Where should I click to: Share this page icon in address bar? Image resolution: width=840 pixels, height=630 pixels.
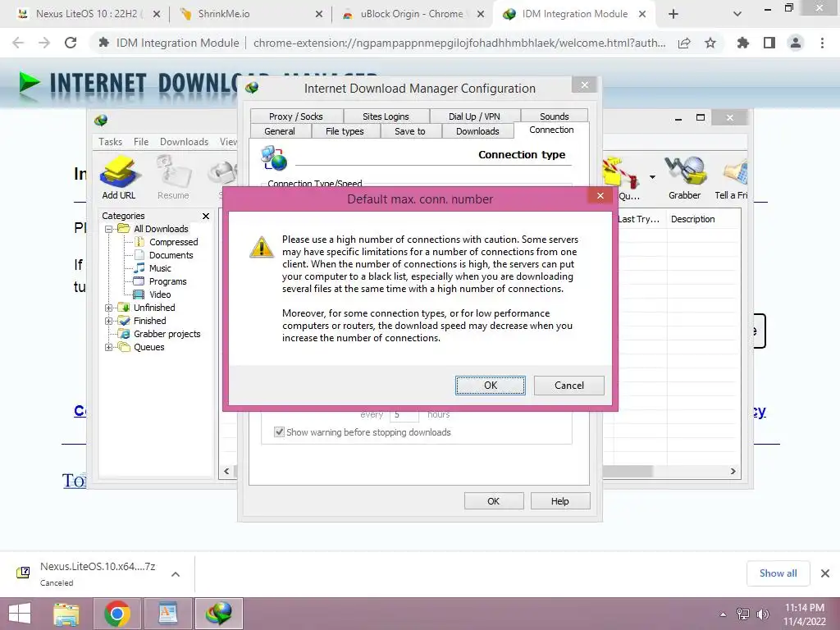(684, 43)
